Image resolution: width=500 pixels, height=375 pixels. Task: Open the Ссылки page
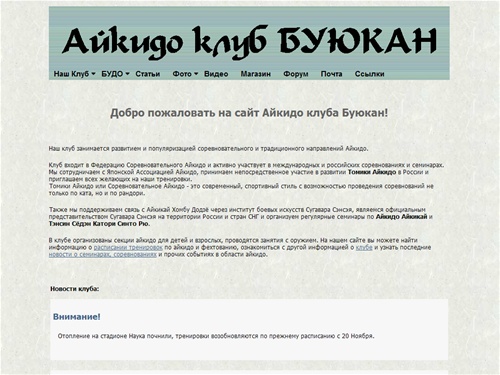(369, 74)
